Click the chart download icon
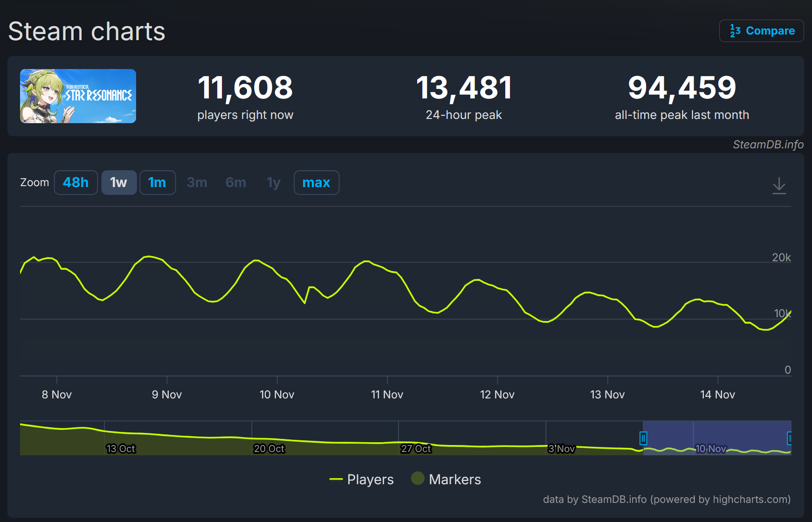The height and width of the screenshot is (522, 812). coord(779,185)
